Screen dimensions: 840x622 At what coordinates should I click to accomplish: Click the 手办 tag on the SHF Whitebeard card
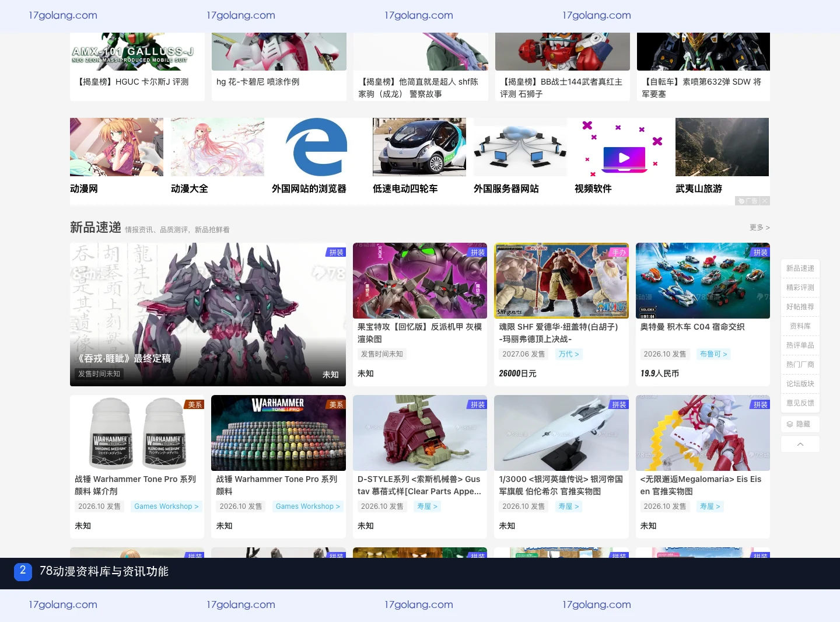tap(619, 252)
